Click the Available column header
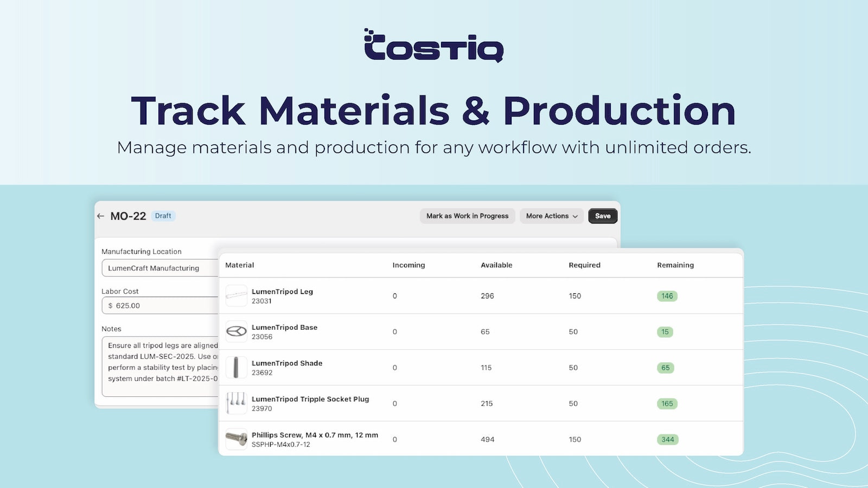Screen dimensions: 868x488 [496, 265]
